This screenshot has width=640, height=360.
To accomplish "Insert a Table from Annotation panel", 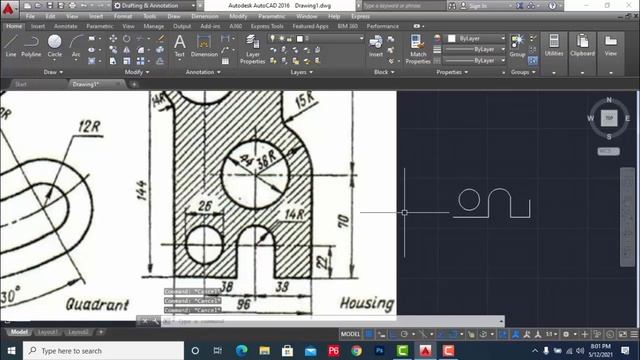I will pyautogui.click(x=225, y=61).
